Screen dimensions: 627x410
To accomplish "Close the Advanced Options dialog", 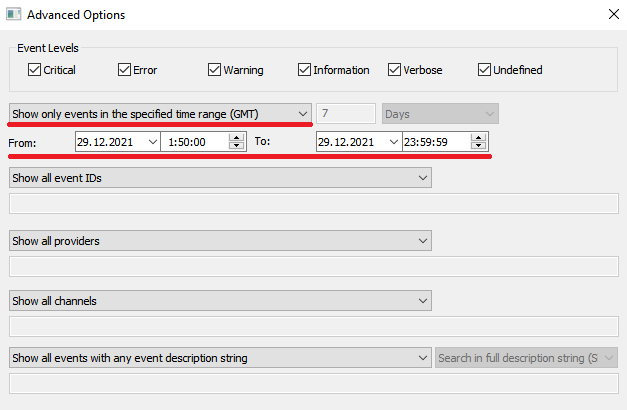I will [x=612, y=15].
